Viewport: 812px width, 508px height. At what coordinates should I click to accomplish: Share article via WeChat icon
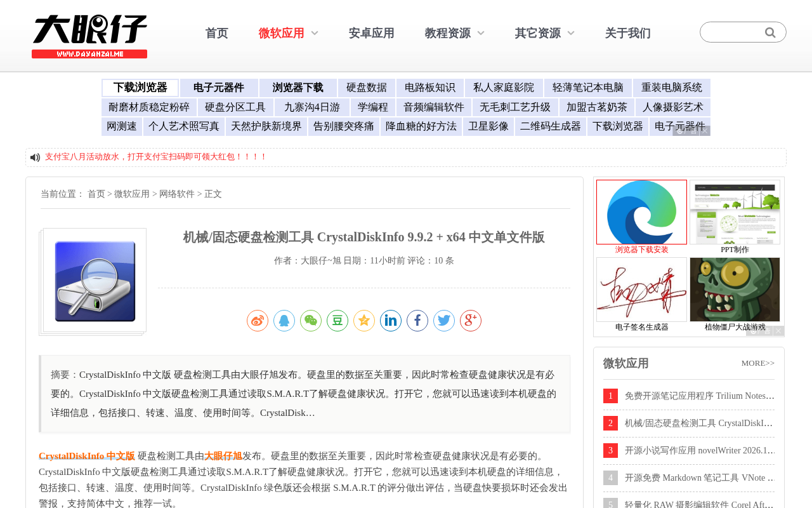pyautogui.click(x=311, y=321)
